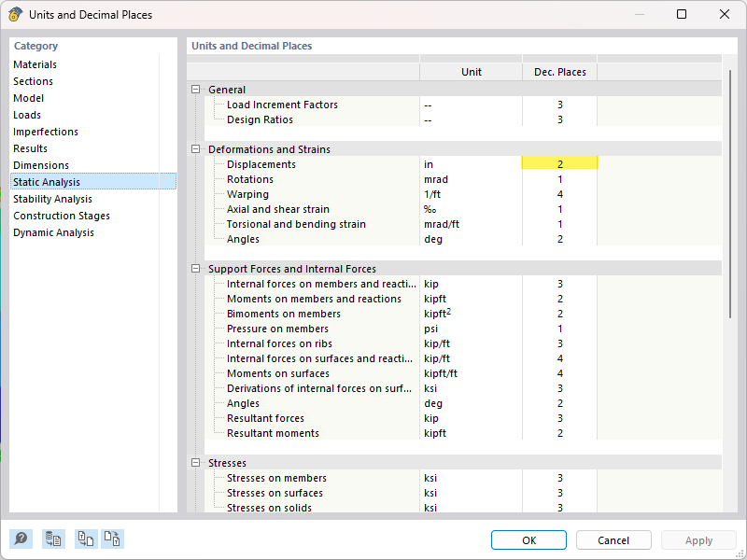The height and width of the screenshot is (560, 747).
Task: Collapse the General section
Action: [x=195, y=89]
